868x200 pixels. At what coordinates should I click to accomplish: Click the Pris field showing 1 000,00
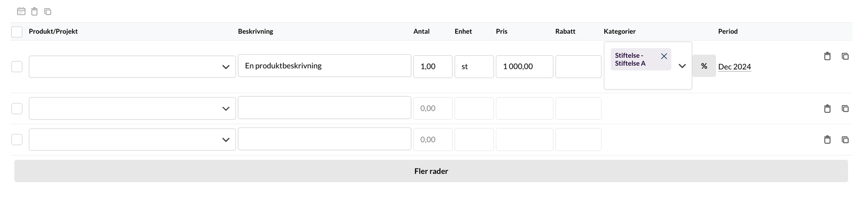pyautogui.click(x=525, y=67)
